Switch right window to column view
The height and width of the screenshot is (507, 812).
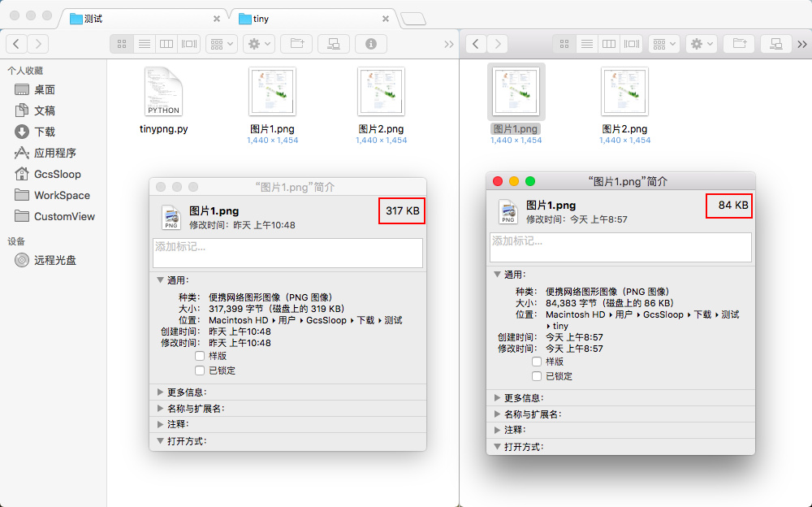[x=609, y=44]
